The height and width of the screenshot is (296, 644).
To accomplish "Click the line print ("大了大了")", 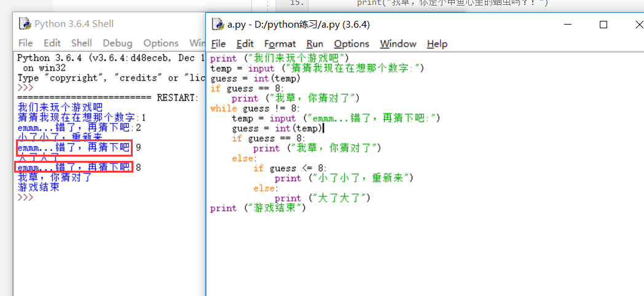I will (323, 198).
